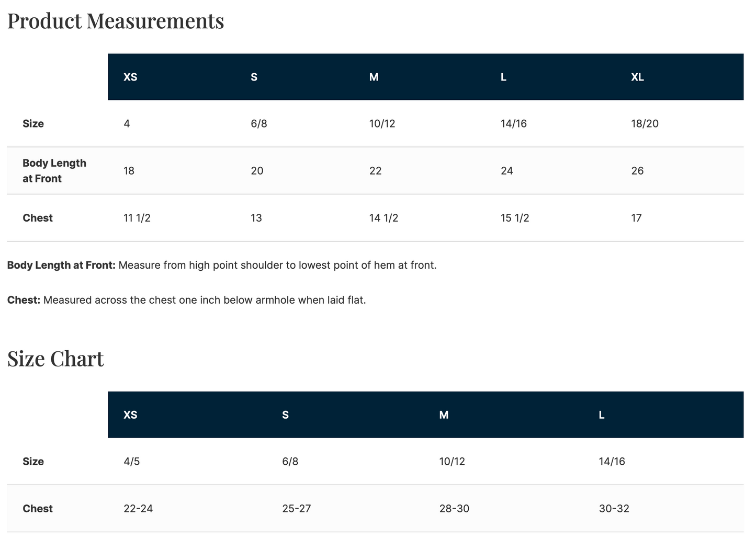
Task: Click the 14 1/2 chest value
Action: (x=383, y=218)
